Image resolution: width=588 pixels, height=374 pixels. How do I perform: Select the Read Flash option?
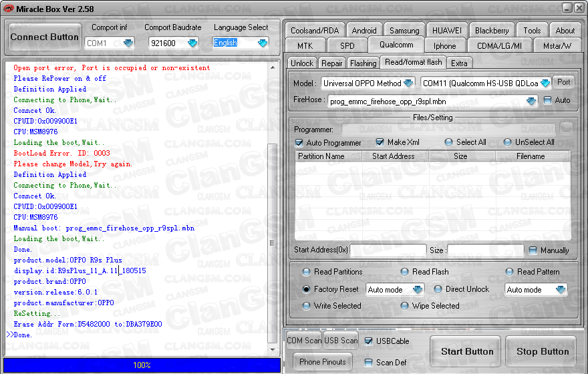click(x=404, y=272)
